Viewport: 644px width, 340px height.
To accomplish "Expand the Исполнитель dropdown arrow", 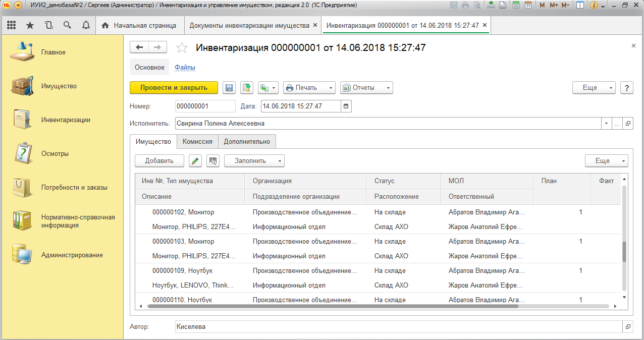I will pos(606,123).
